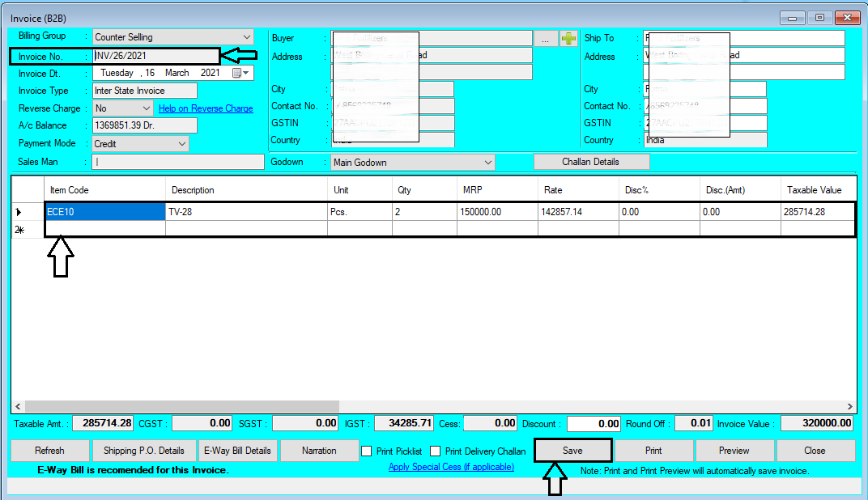
Task: Open the calendar icon beside Invoice Dt.
Action: (x=236, y=72)
